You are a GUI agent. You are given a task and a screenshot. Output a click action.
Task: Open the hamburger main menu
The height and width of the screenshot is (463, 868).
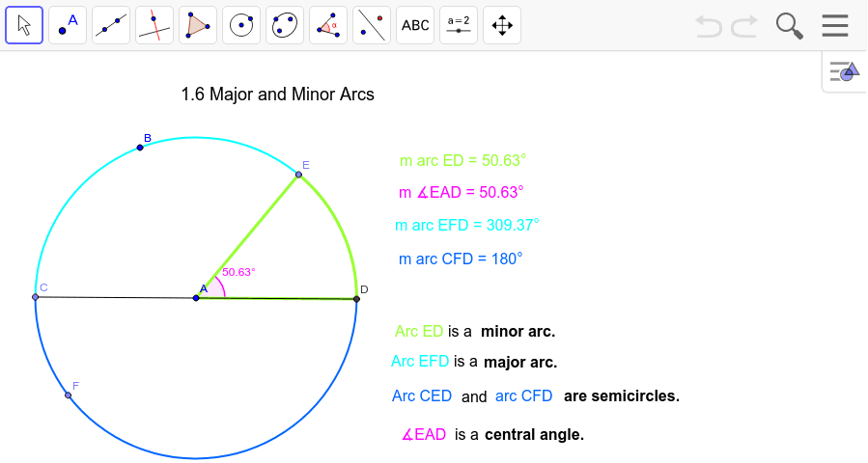click(x=835, y=25)
